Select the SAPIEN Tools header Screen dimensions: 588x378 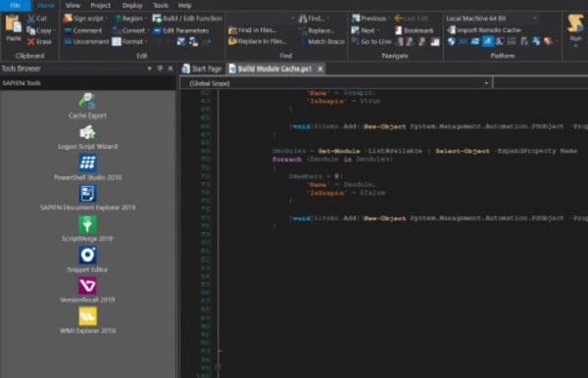coord(88,83)
